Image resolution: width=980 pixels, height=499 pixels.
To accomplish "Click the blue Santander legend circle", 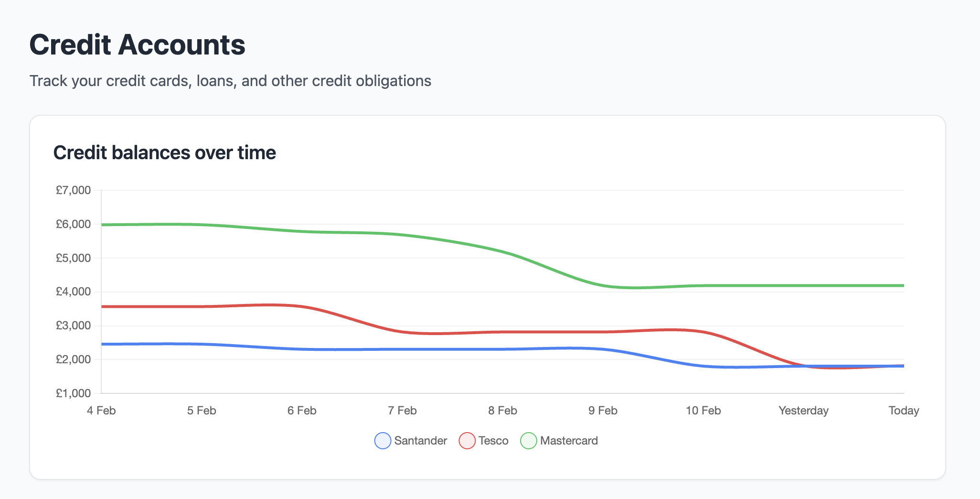I will tap(383, 441).
